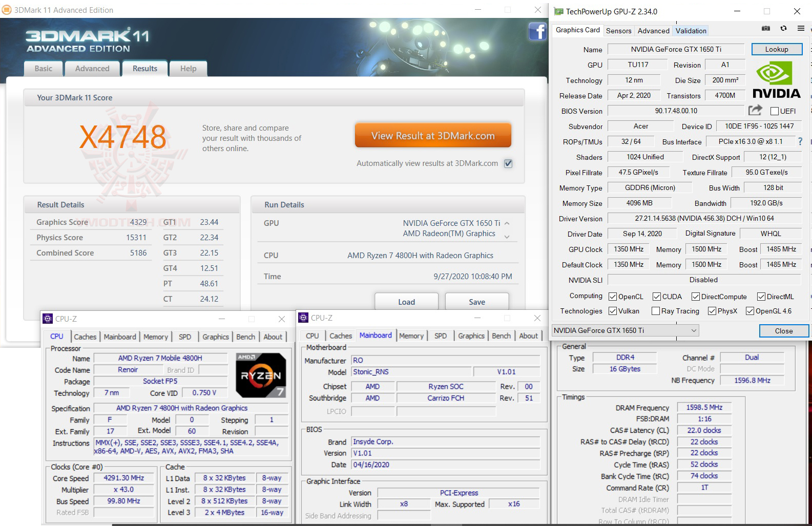Click the Code Name value Renoir
The width and height of the screenshot is (812, 526).
(128, 370)
